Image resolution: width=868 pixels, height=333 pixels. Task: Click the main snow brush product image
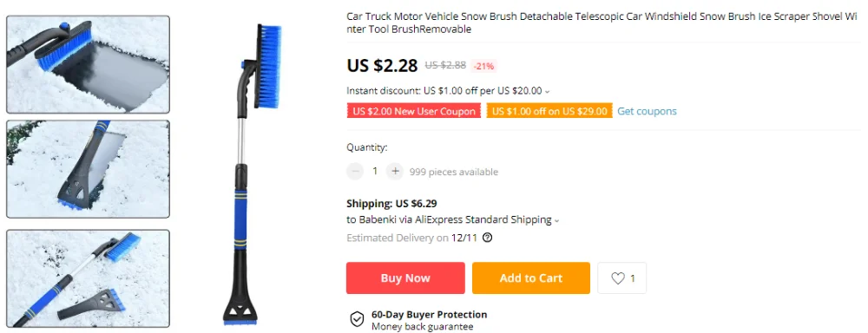(x=253, y=174)
